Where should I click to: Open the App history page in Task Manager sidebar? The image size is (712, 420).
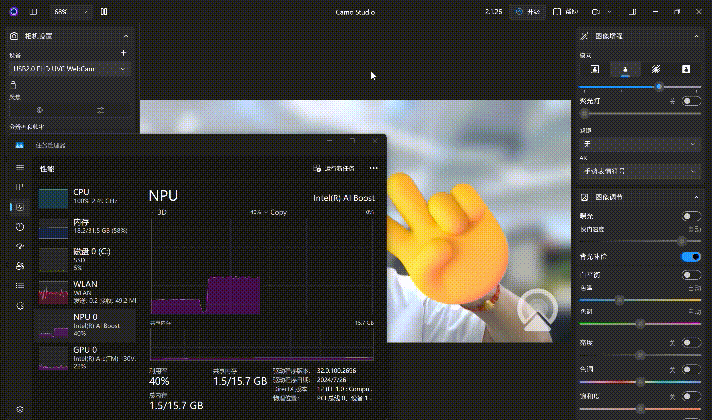point(20,226)
